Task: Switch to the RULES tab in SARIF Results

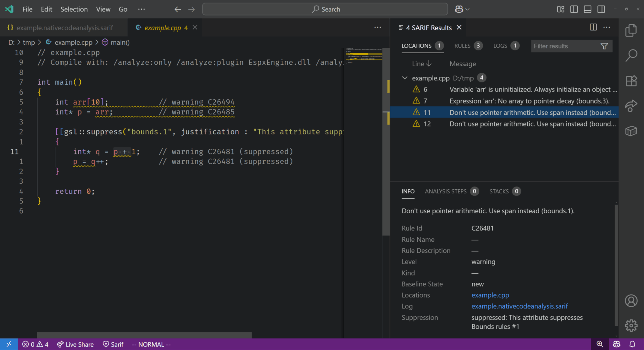Action: [463, 46]
